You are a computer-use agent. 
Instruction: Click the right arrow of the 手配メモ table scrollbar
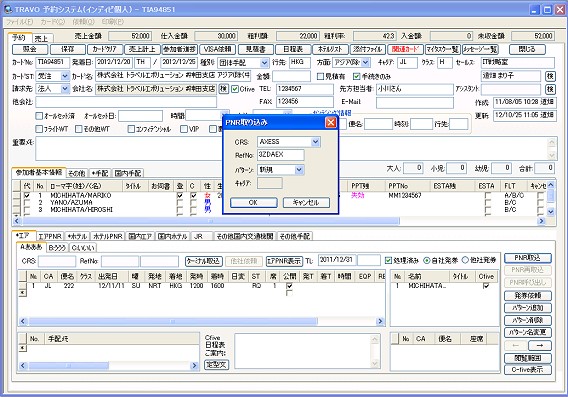pos(195,365)
